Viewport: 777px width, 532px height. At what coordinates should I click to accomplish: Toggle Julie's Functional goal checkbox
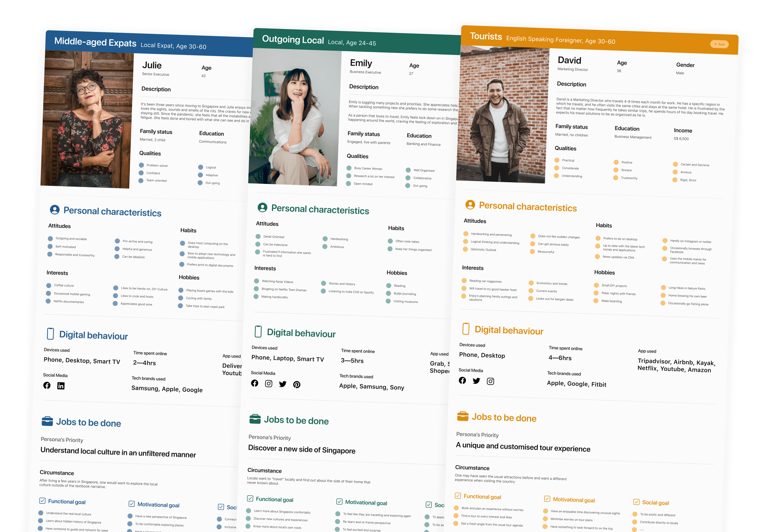pos(42,501)
